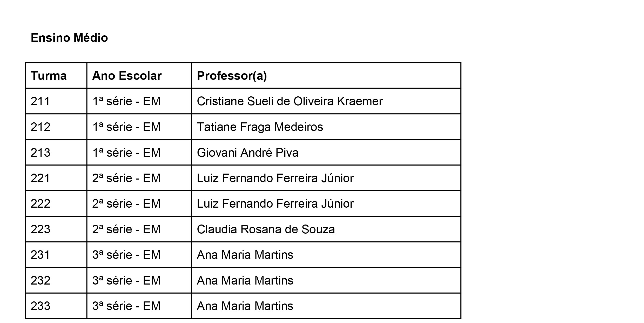Click turma 213 number
Image resolution: width=644 pixels, height=323 pixels.
click(40, 153)
